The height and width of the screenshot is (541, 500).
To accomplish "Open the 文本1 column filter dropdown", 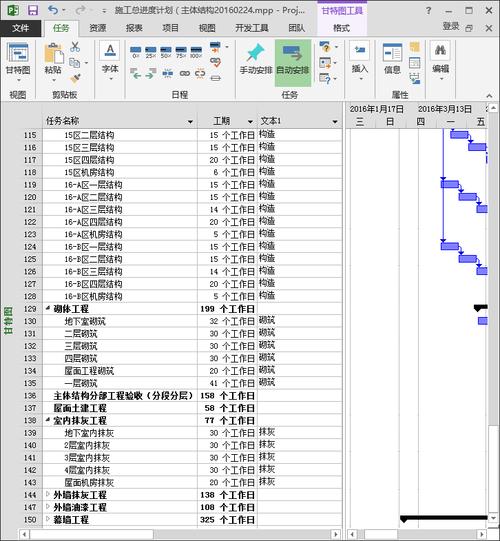I will pyautogui.click(x=335, y=122).
